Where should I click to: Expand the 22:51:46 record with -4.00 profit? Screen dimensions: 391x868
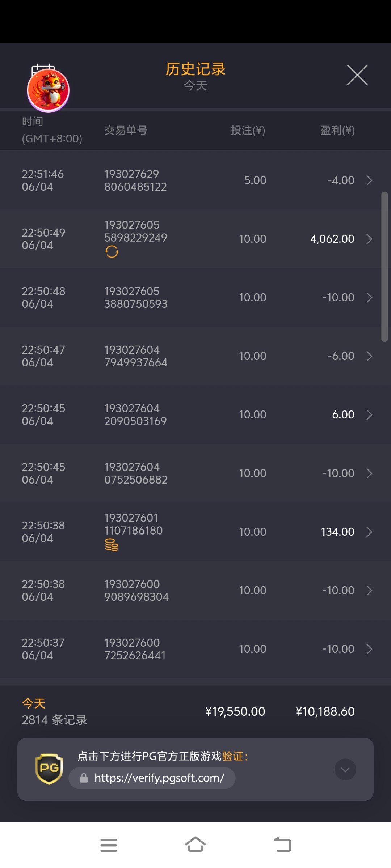click(369, 180)
